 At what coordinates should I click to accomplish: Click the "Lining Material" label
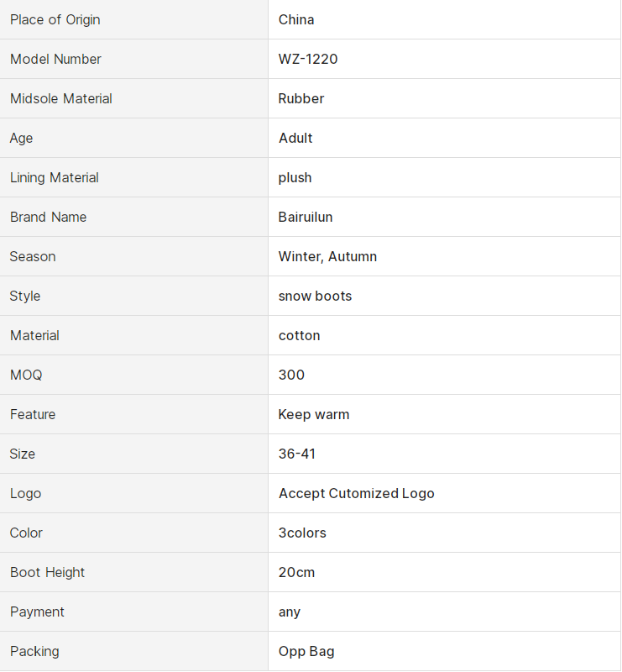coord(55,177)
